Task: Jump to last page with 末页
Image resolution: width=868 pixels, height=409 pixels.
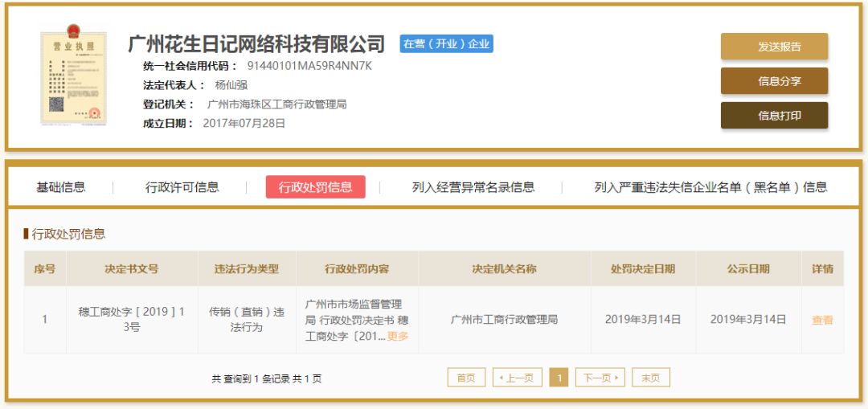Action: click(651, 378)
